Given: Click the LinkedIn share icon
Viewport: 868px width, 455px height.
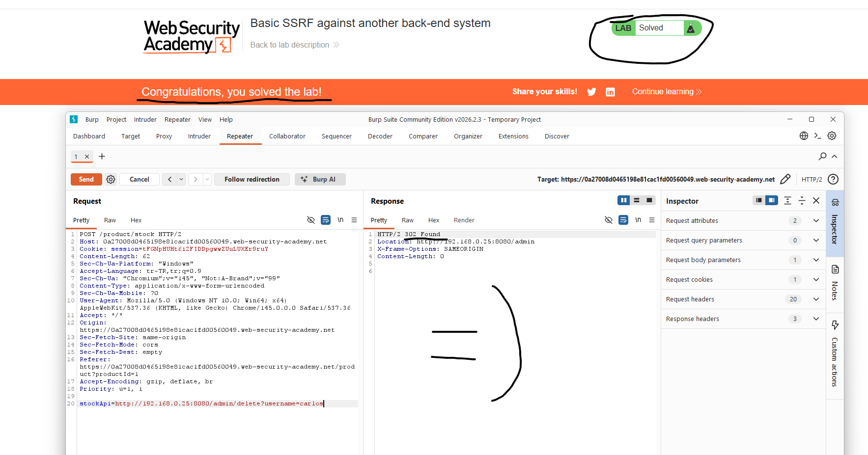Looking at the screenshot, I should 610,92.
